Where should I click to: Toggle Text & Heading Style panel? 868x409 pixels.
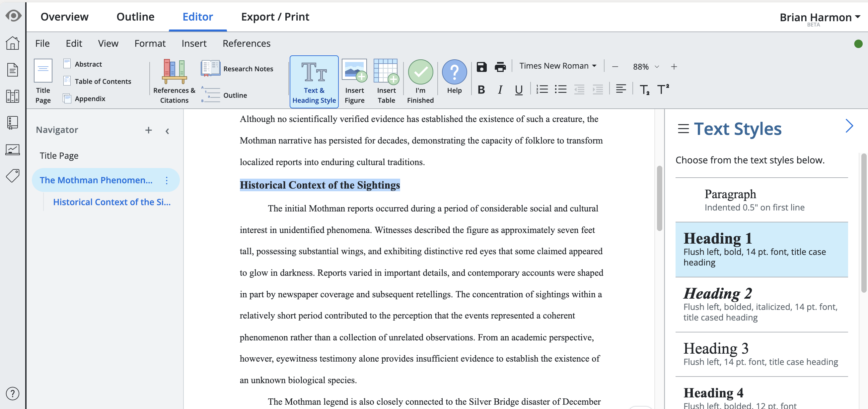pos(314,82)
